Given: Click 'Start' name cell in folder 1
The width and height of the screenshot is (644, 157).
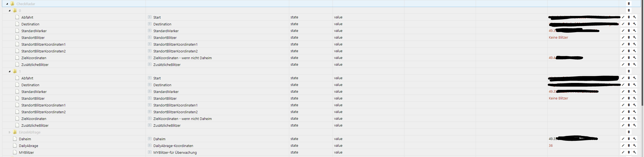Looking at the screenshot, I should click(x=157, y=78).
